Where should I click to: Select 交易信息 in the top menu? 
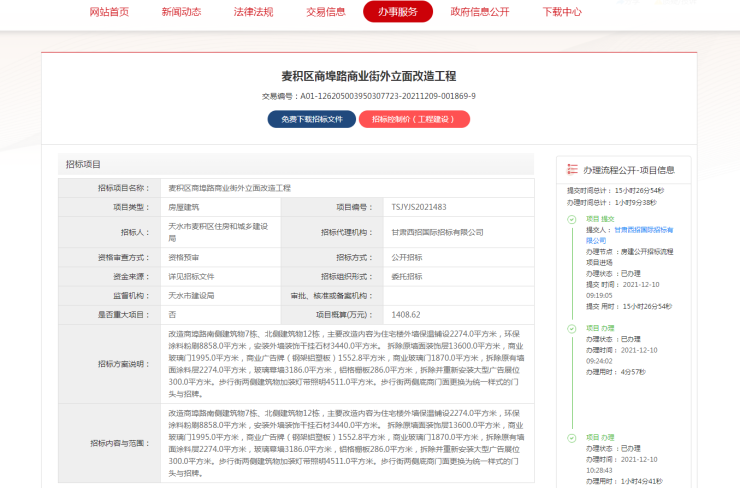pos(325,12)
